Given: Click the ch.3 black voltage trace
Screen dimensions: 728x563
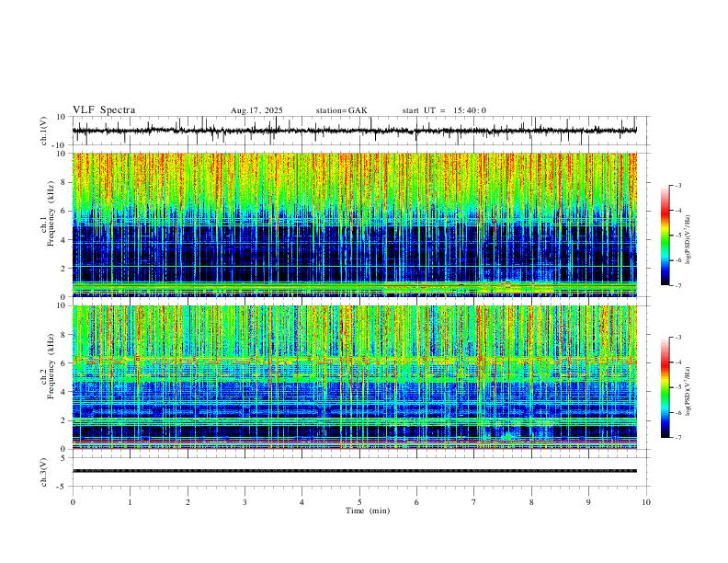Looking at the screenshot, I should pyautogui.click(x=355, y=471).
